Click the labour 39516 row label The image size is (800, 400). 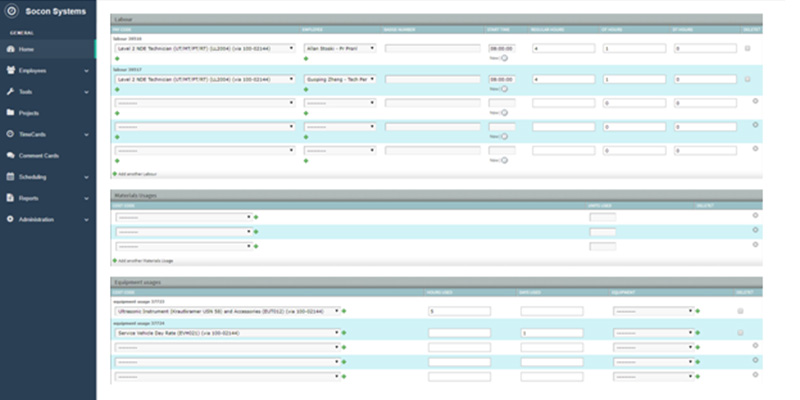(127, 39)
